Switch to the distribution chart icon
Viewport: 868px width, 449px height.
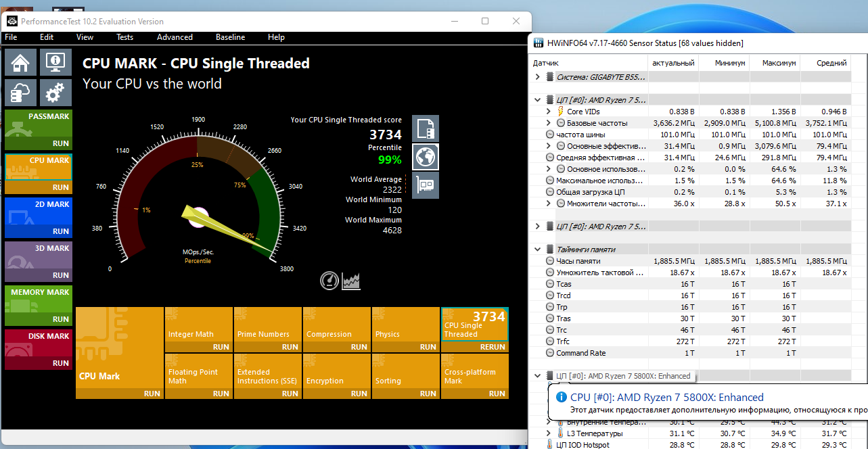click(351, 280)
